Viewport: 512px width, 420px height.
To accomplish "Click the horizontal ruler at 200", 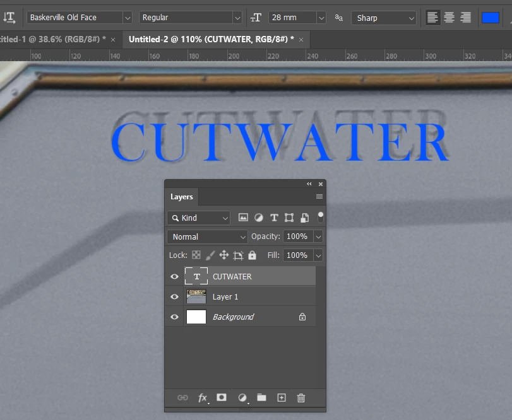I will (234, 56).
